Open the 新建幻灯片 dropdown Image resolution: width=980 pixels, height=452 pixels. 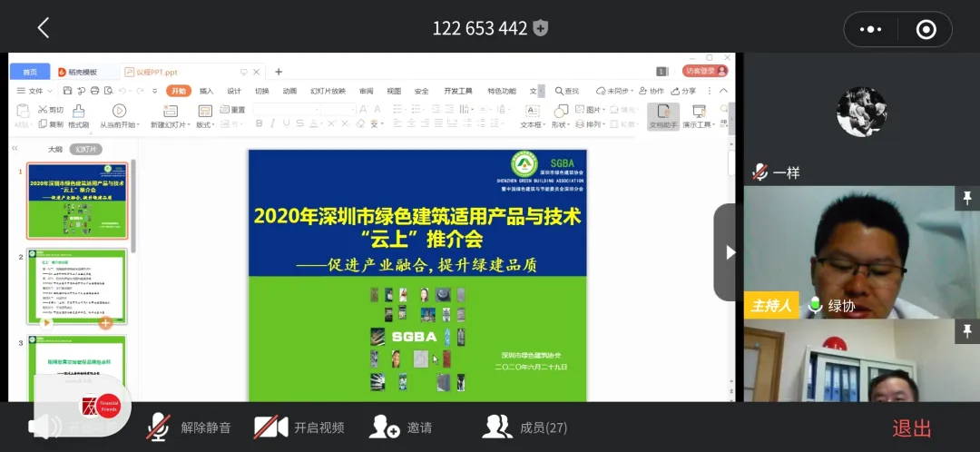[x=170, y=124]
